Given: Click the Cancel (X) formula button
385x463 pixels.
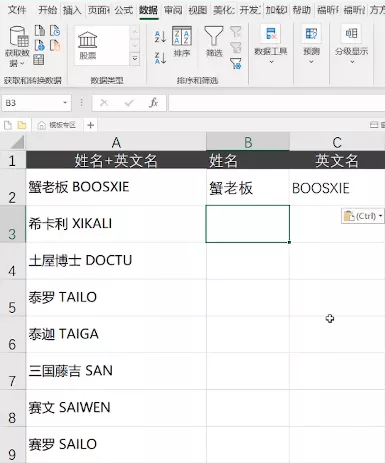Looking at the screenshot, I should (x=104, y=103).
